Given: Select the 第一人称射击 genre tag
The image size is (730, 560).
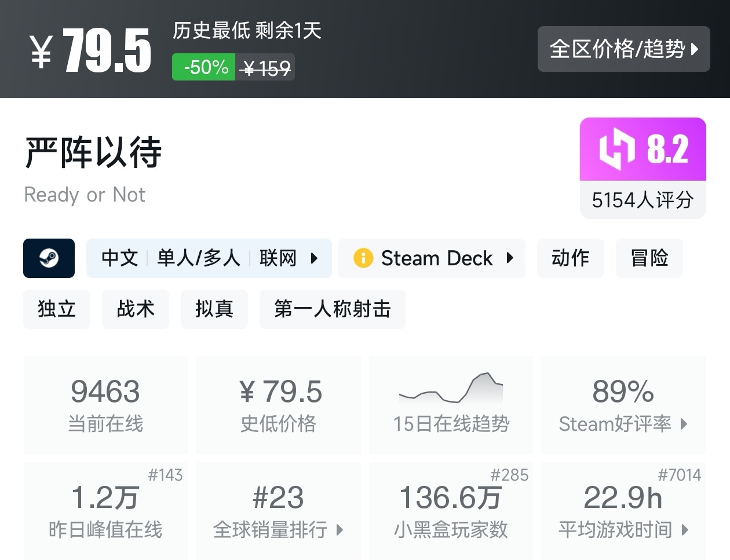Looking at the screenshot, I should [x=333, y=309].
